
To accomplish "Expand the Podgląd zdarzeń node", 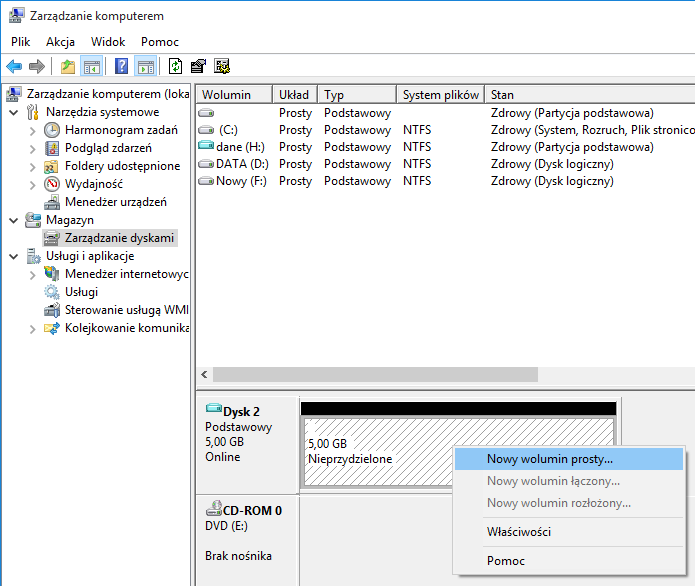I will [x=32, y=149].
